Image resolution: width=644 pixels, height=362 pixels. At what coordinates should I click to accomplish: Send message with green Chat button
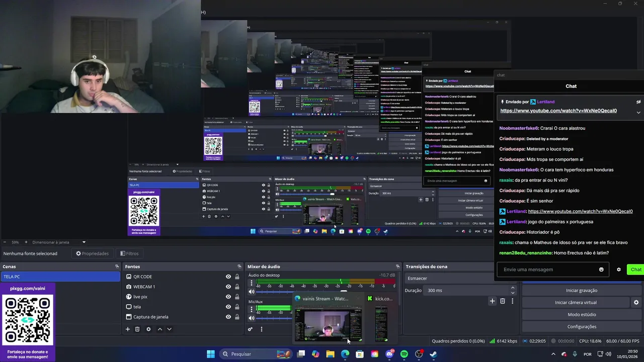[x=636, y=269]
